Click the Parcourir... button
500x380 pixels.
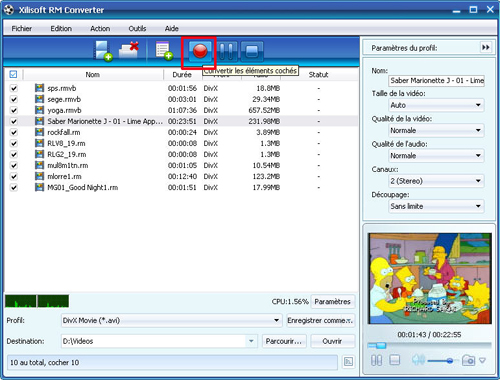(x=284, y=341)
